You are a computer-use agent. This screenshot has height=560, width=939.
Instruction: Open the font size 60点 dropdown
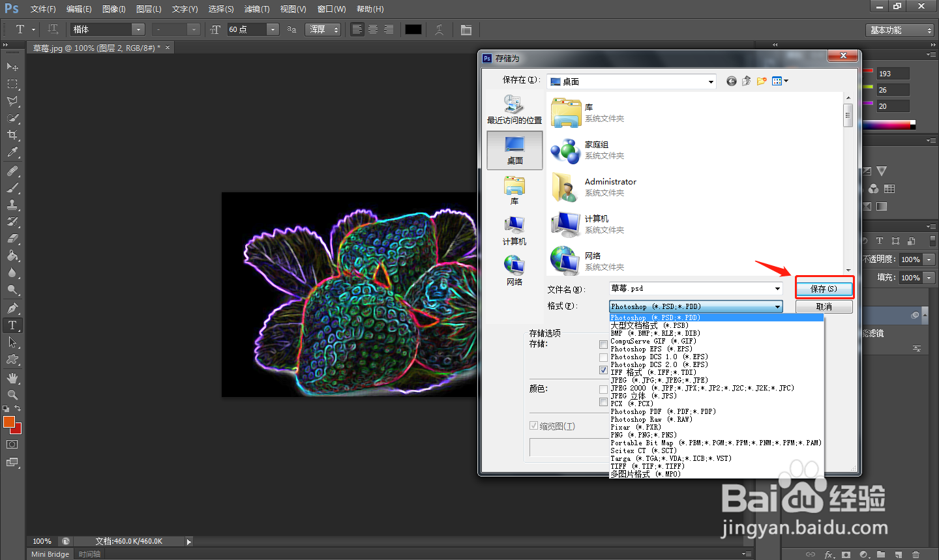(x=273, y=29)
